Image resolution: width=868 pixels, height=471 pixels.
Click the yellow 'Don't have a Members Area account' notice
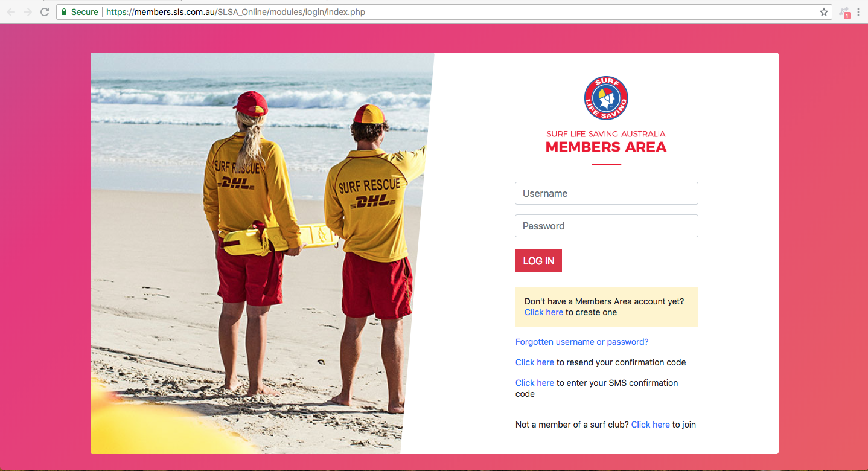point(606,307)
